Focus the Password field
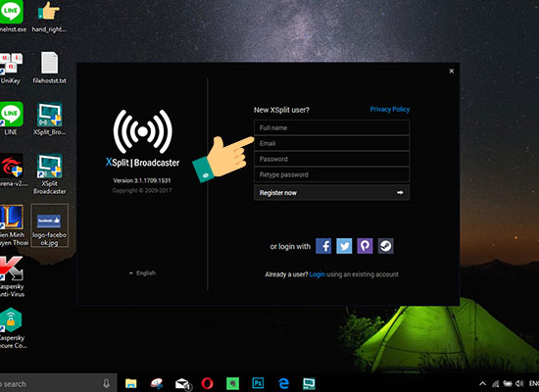Screen dimensions: 539x392 pos(331,159)
